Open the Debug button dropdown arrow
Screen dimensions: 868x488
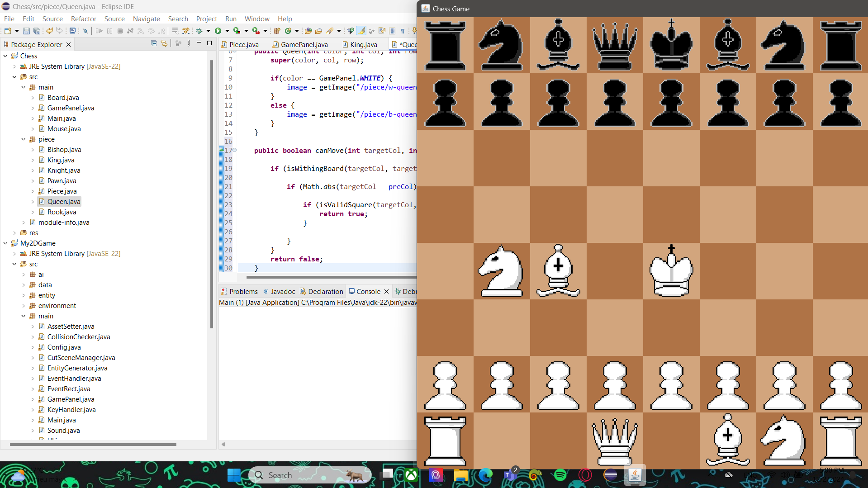pyautogui.click(x=208, y=31)
